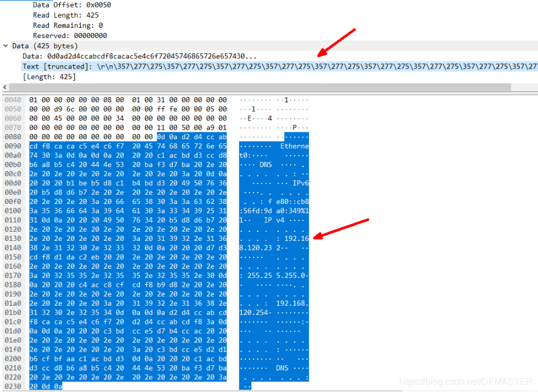The image size is (538, 392).
Task: Click hex bytes '00 00 d9 6c' on row 0050
Action: (52, 109)
